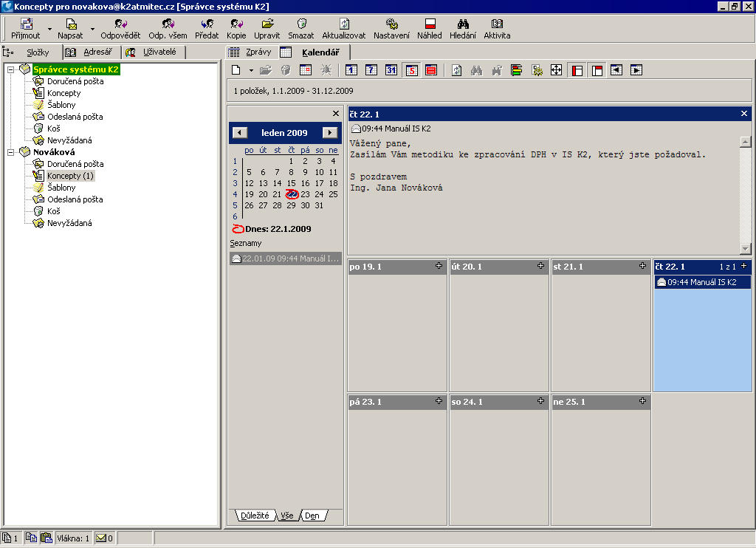Go to next period with right arrow toolbar icon
Viewport: 756px width, 548px height.
[x=636, y=70]
